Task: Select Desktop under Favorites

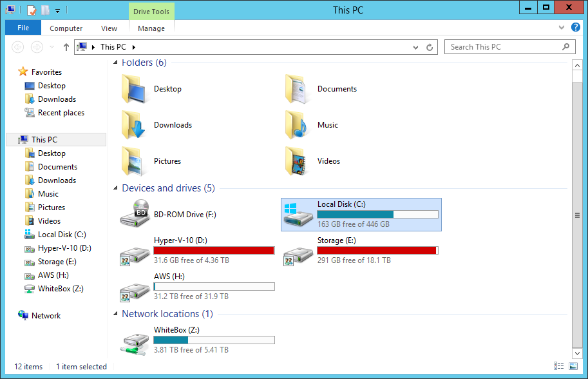Action: click(52, 86)
